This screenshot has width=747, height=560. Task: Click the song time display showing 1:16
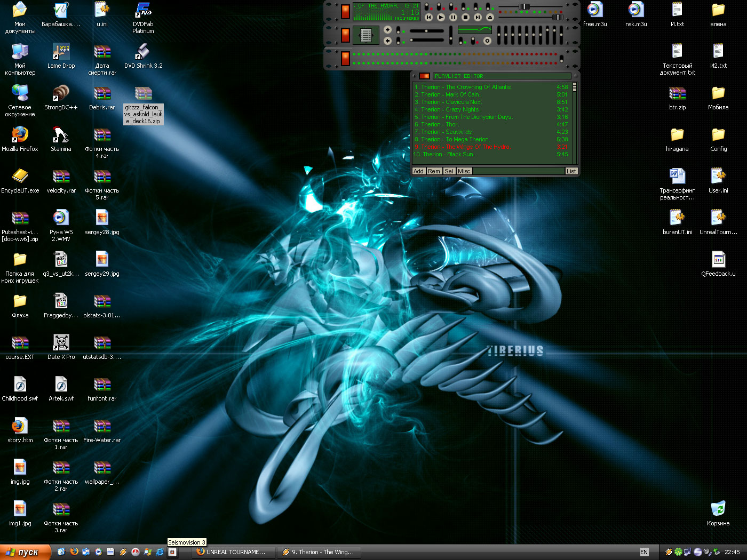[410, 12]
